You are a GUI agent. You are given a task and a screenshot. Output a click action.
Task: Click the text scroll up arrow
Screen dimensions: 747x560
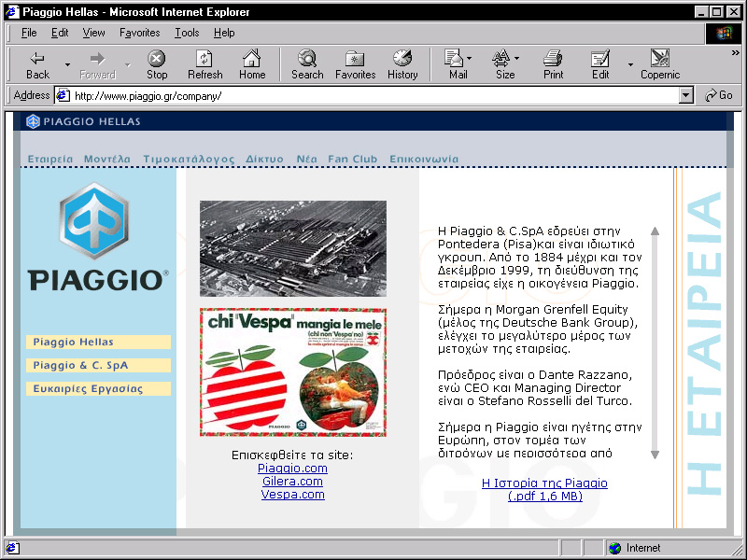(x=655, y=231)
